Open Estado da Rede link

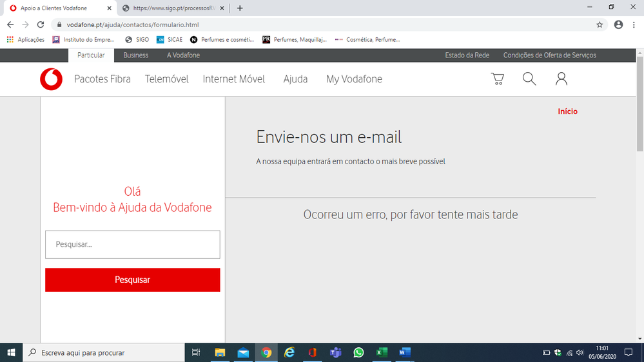point(467,55)
